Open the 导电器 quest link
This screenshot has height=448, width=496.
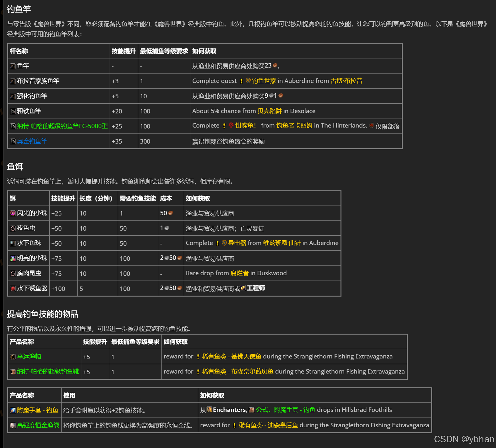(x=237, y=243)
